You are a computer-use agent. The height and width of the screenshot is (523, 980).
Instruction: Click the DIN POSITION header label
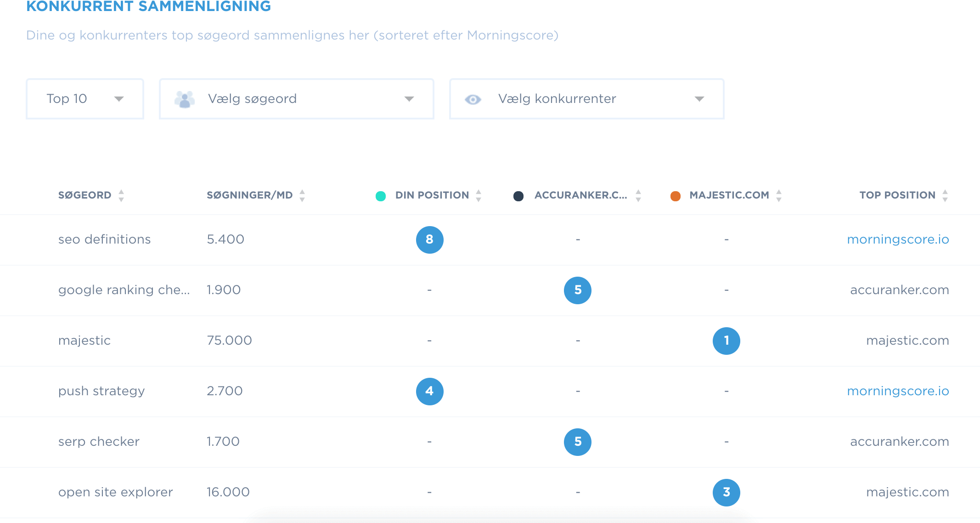click(x=432, y=195)
